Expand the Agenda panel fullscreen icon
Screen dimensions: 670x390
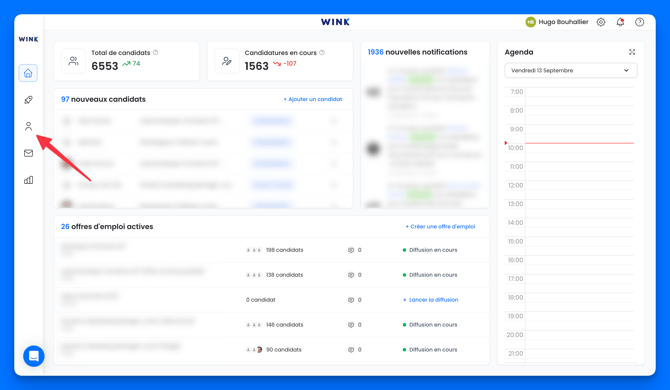pyautogui.click(x=632, y=52)
